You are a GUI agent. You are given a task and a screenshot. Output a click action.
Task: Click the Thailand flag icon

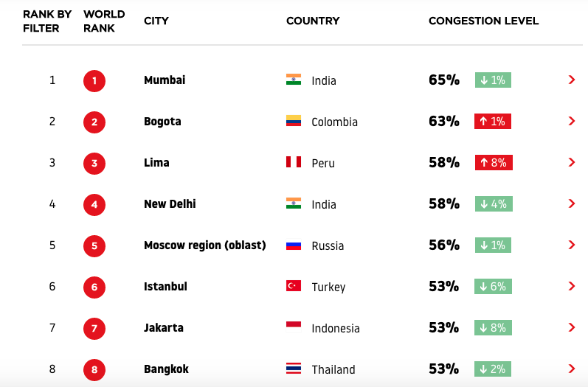click(x=293, y=369)
